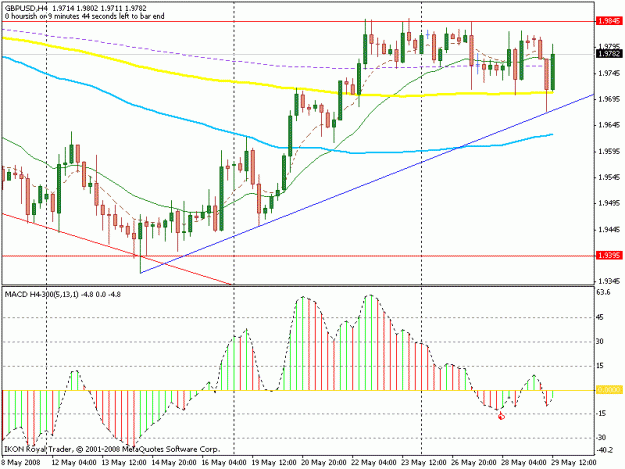Click the 12 May 04:00 date label

[74, 463]
